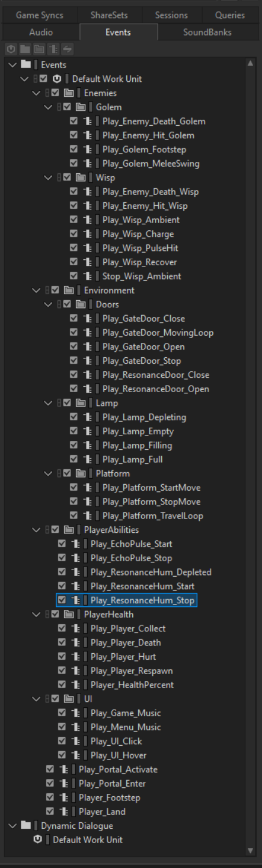Open the Audio tab
Screen dimensions: 262x868
point(40,32)
